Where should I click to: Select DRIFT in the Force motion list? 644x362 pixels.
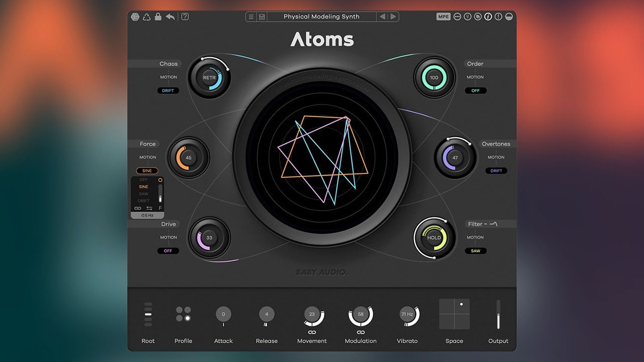143,201
